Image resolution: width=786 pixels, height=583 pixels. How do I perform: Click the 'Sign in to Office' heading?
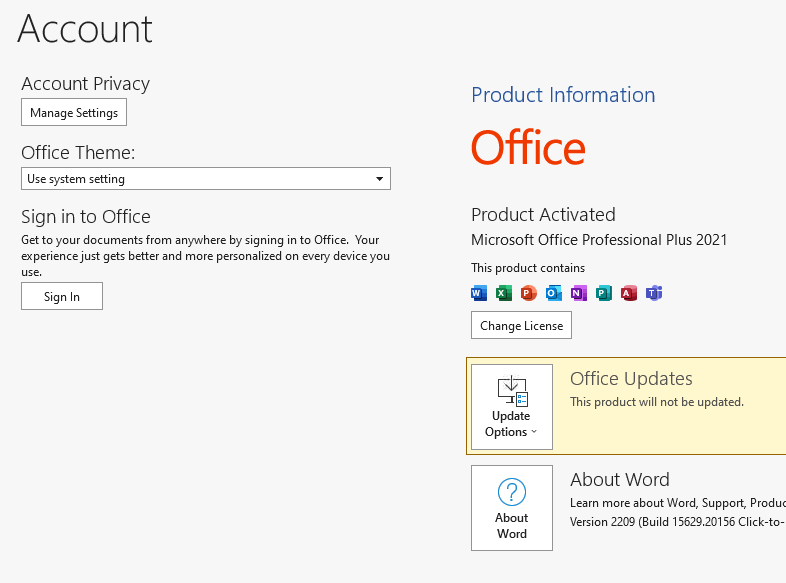tap(86, 217)
